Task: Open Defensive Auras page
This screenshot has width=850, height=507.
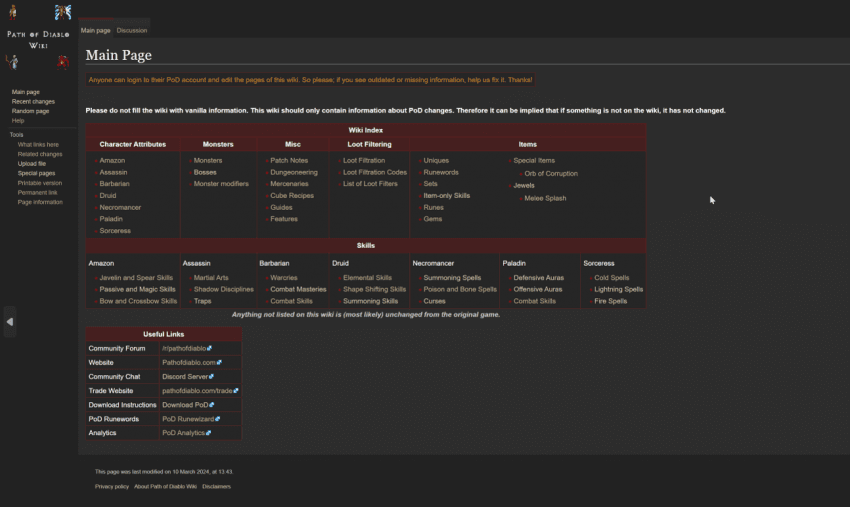Action: (x=538, y=278)
